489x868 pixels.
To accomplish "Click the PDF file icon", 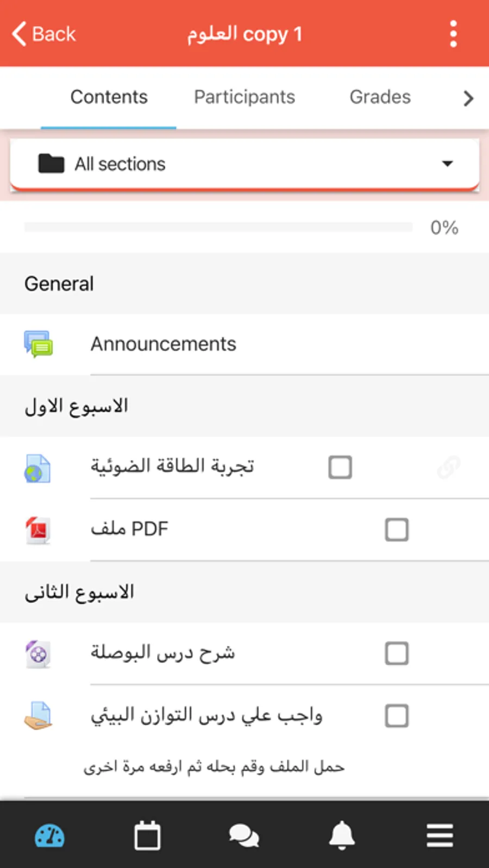I will pyautogui.click(x=38, y=530).
